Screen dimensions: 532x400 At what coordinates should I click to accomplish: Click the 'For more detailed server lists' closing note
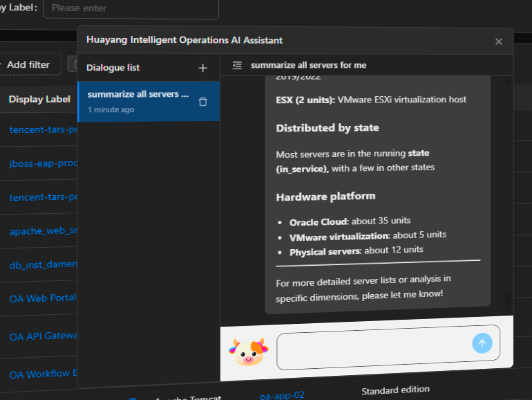(363, 288)
